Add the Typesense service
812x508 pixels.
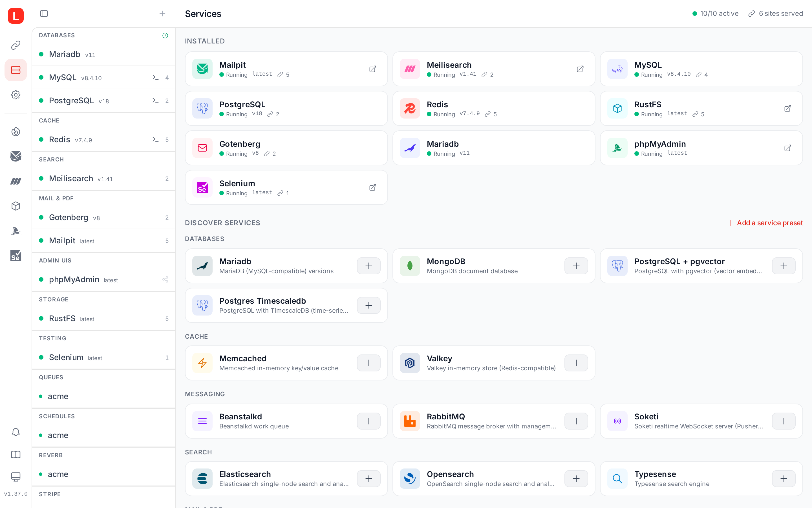tap(784, 478)
